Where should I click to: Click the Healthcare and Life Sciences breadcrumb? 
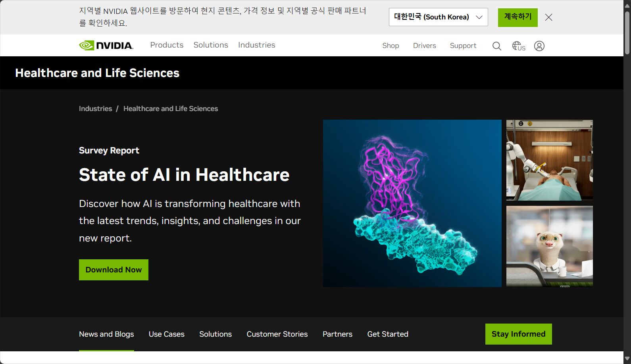(171, 109)
